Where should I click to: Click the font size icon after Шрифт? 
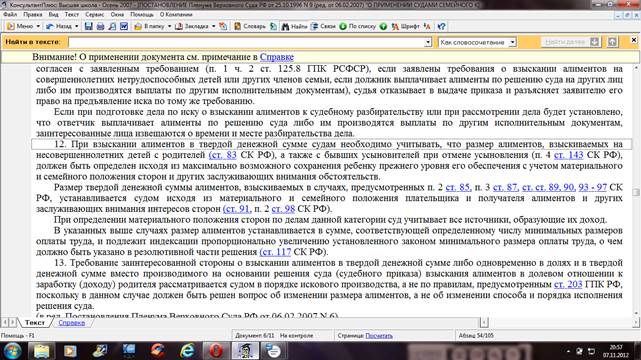[x=427, y=26]
